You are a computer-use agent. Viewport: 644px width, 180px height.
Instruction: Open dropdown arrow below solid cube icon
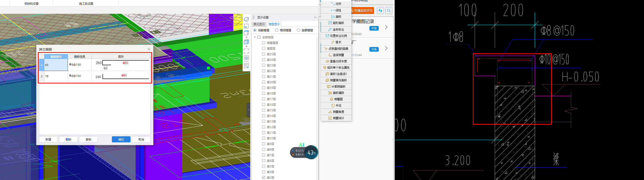coord(246,46)
